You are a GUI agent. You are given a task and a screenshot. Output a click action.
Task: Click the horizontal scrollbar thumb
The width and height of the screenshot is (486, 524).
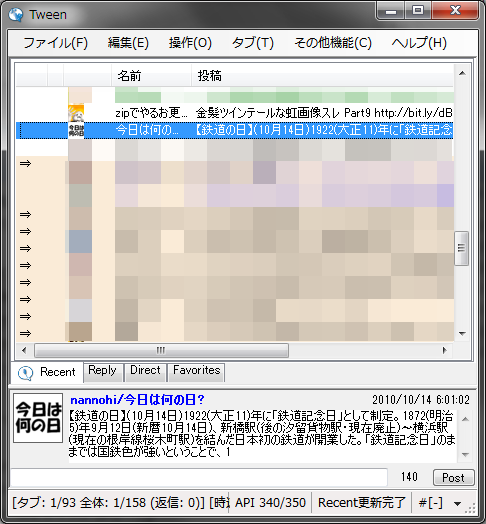[161, 350]
